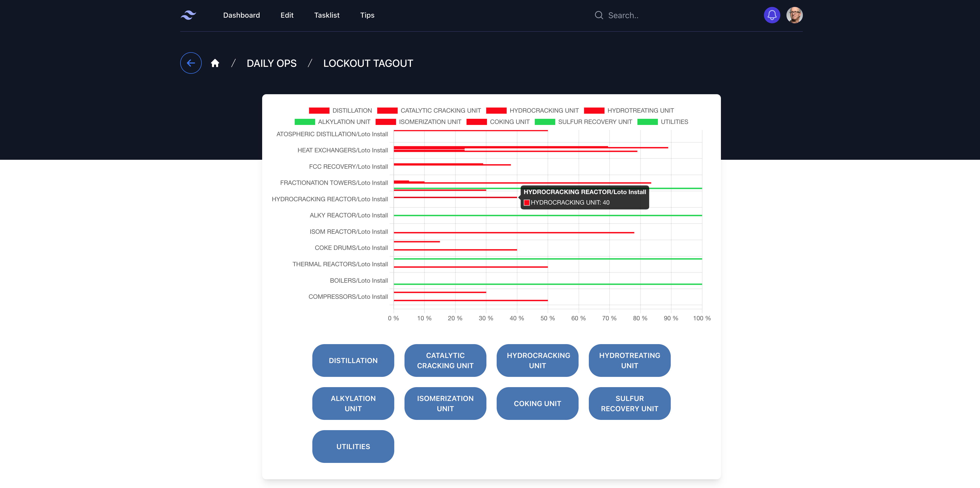Click the wave logo in navbar
Image resolution: width=980 pixels, height=488 pixels.
[188, 15]
